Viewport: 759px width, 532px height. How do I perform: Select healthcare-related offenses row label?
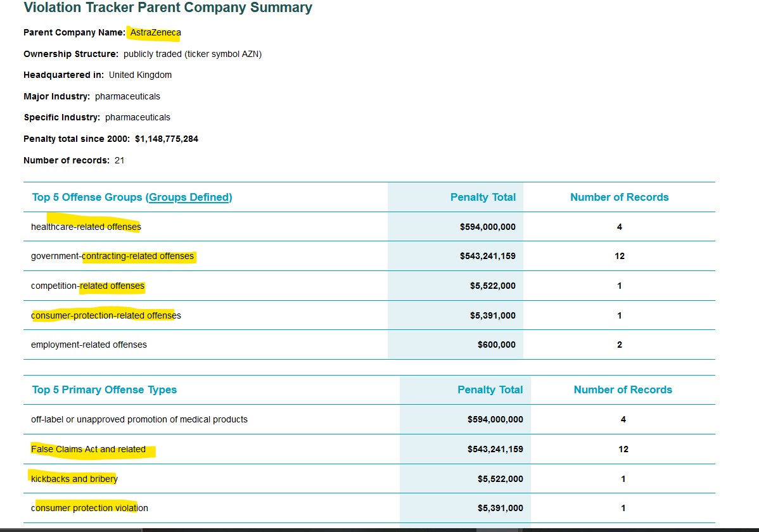click(86, 227)
